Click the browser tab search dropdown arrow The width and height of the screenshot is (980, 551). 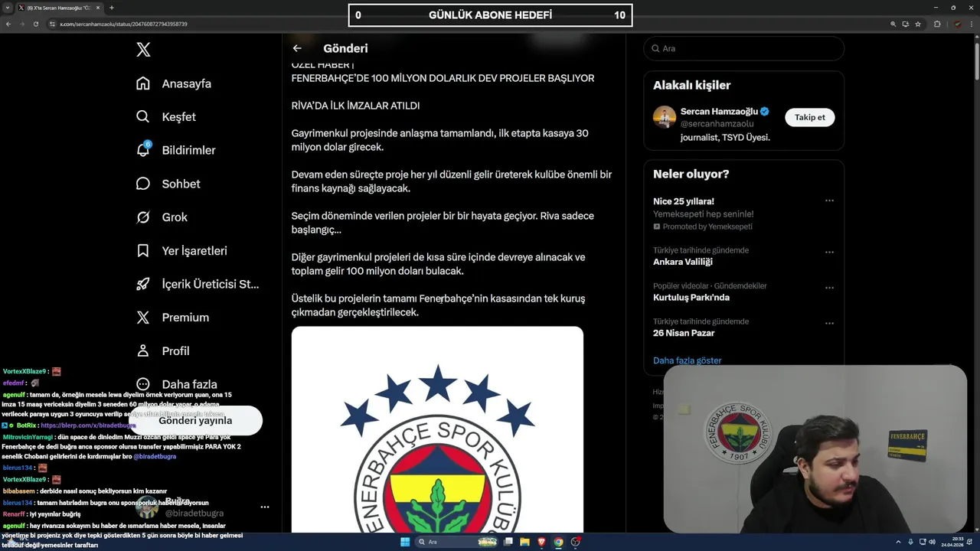[7, 8]
